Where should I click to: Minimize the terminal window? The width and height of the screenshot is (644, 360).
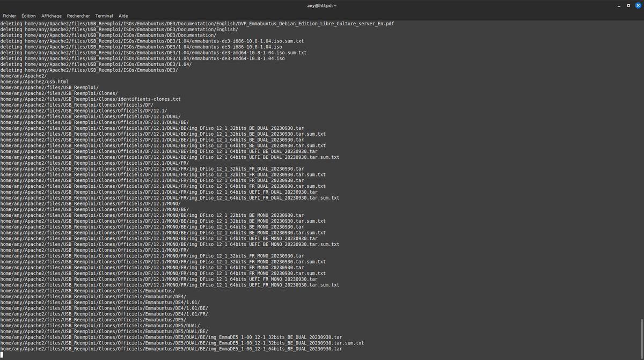pyautogui.click(x=618, y=5)
